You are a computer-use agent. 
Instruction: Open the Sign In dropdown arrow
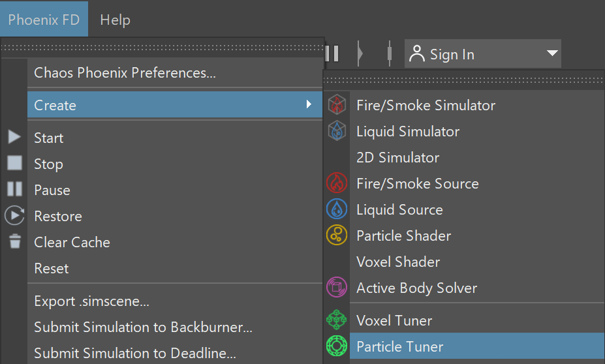point(553,53)
